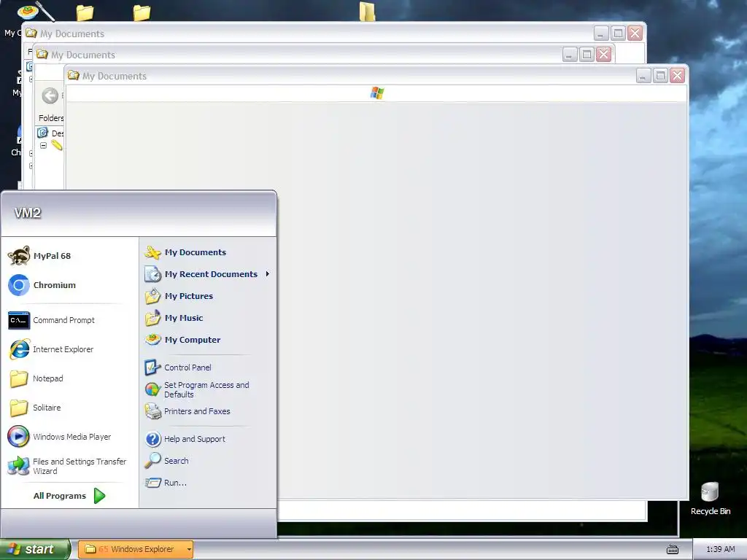Launch MyPal 68 browser from Start menu
The image size is (747, 560).
click(x=40, y=256)
